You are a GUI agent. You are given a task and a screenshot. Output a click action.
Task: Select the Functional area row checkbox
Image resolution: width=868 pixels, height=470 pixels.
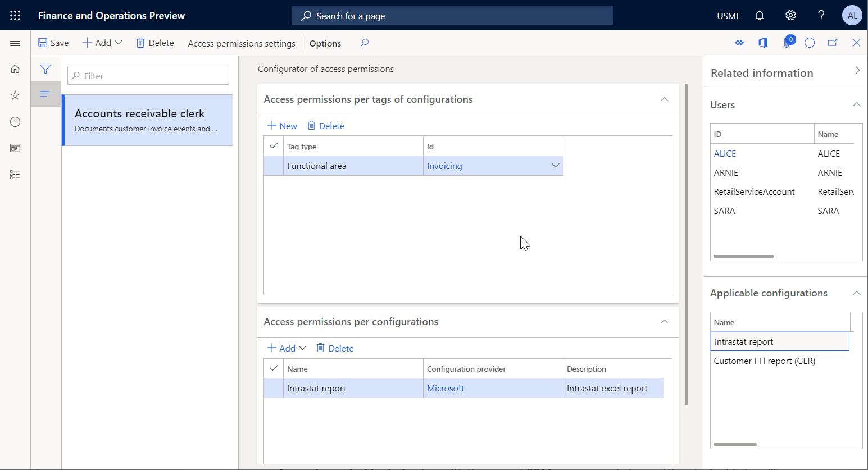point(273,165)
